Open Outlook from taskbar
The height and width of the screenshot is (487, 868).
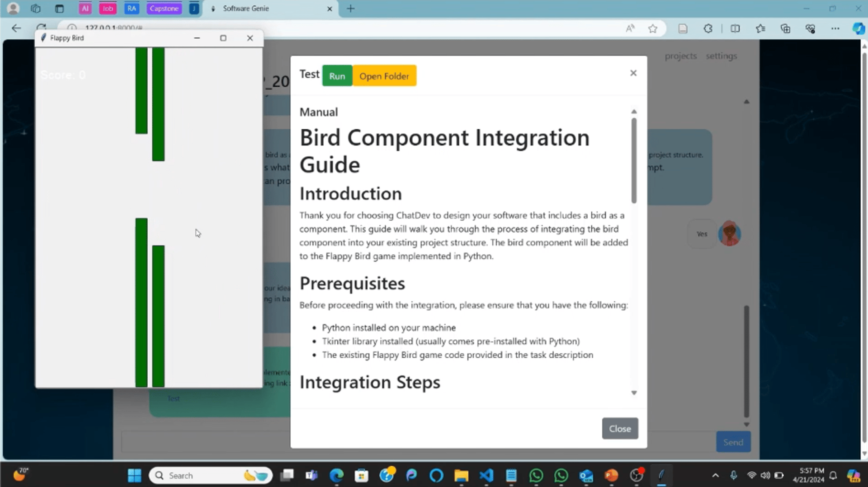click(x=586, y=475)
